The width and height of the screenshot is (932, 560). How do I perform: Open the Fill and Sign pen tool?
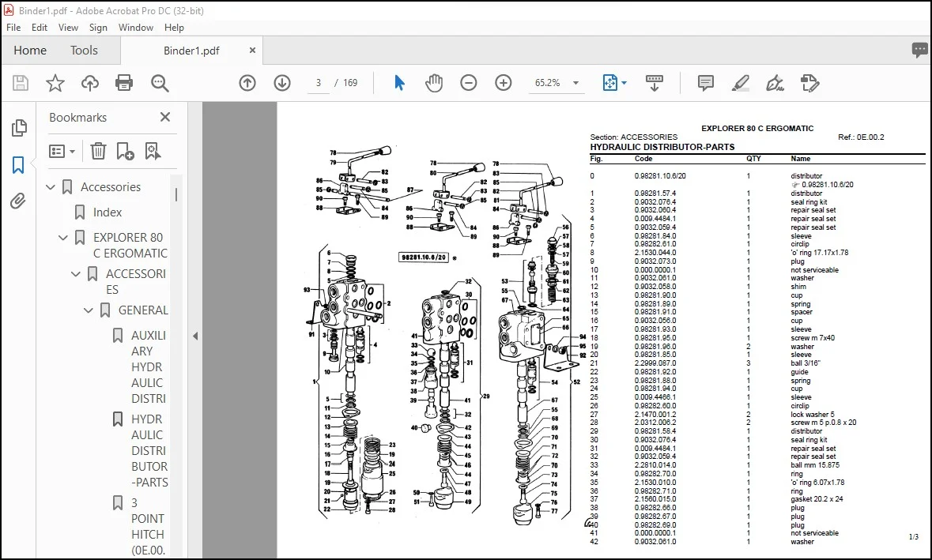[x=775, y=83]
